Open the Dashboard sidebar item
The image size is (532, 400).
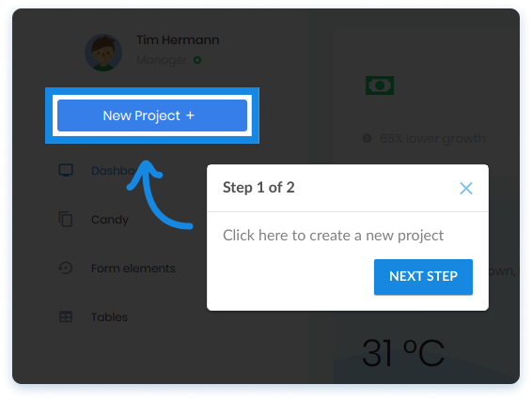(114, 171)
